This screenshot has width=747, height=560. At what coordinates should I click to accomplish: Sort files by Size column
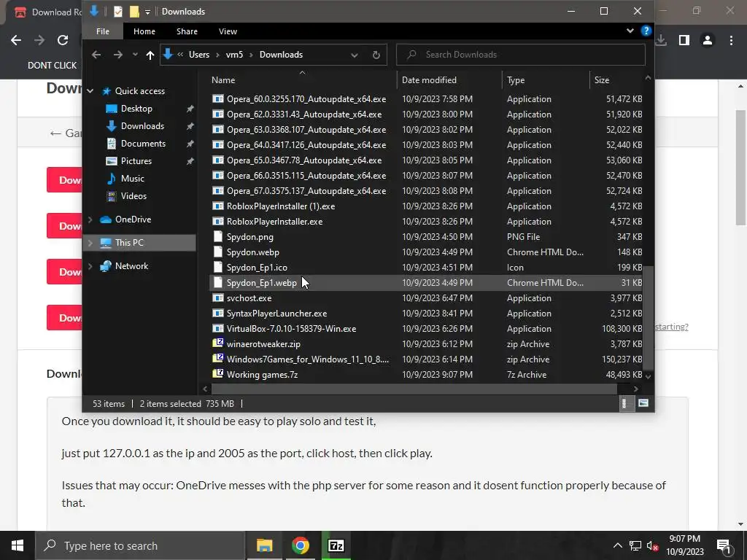click(x=616, y=80)
